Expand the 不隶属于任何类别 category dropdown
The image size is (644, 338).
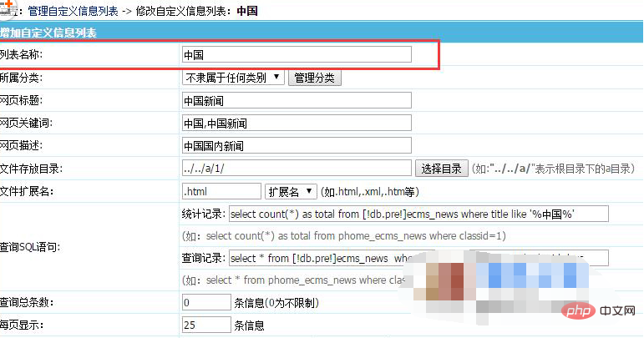233,78
